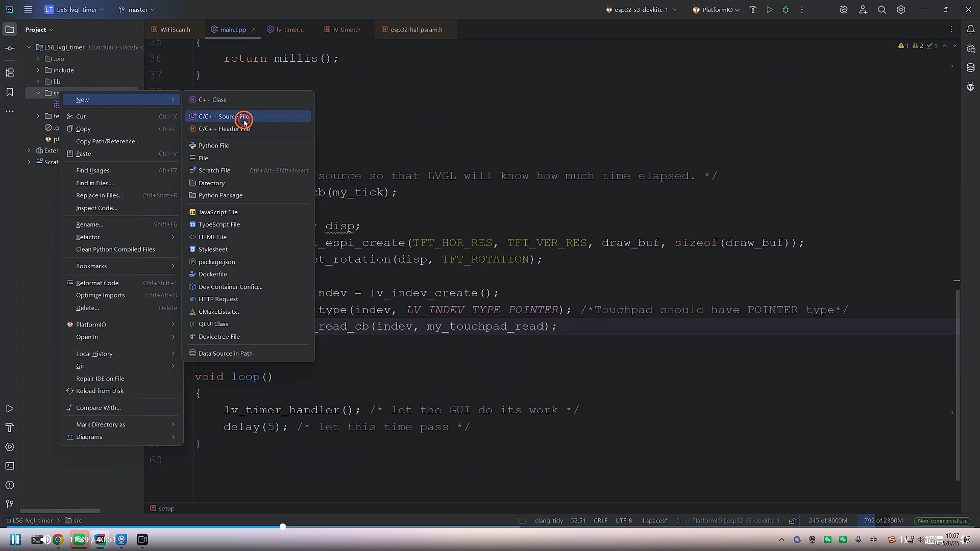Click the video progress slider handle
The width and height of the screenshot is (980, 551).
[282, 527]
